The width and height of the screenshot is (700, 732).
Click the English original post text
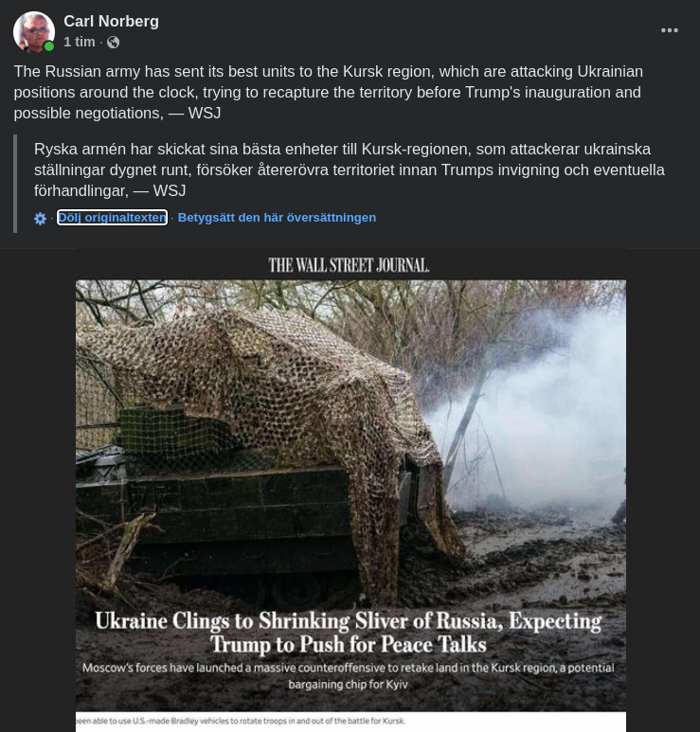pos(329,93)
